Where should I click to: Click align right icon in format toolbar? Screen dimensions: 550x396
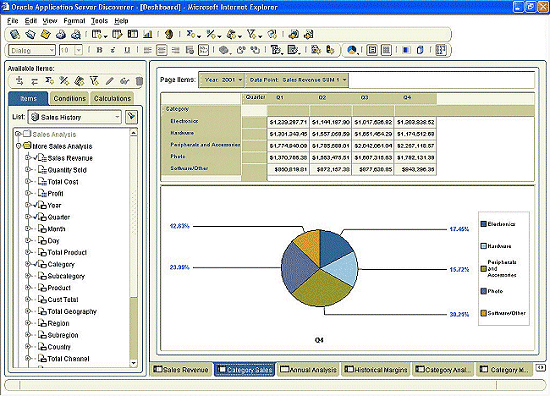click(176, 50)
